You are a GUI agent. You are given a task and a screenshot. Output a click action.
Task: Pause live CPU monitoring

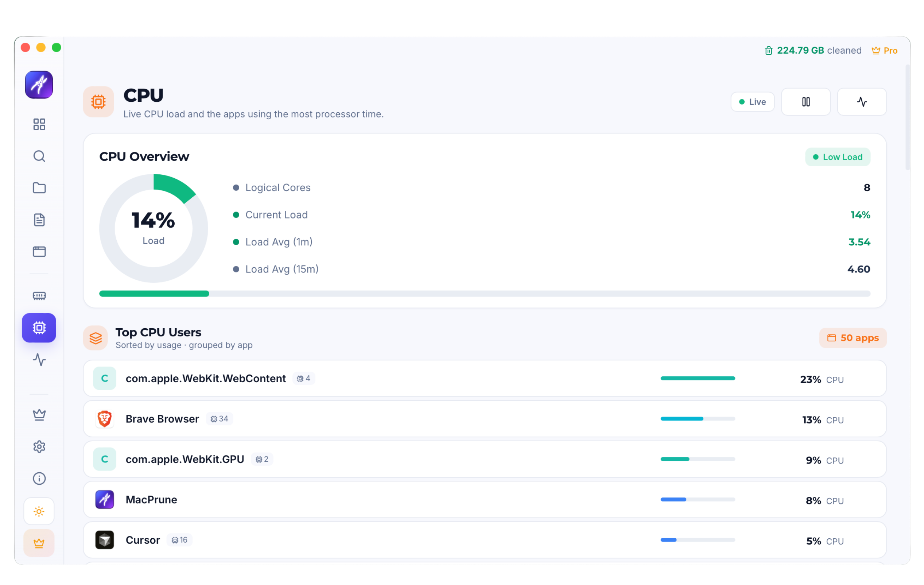pyautogui.click(x=806, y=102)
